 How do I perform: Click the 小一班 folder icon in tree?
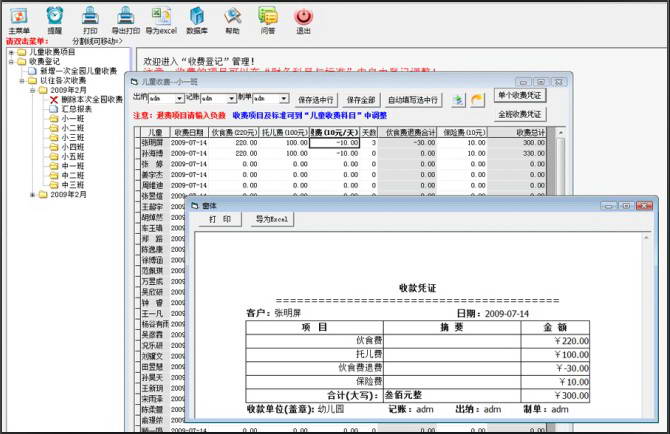pyautogui.click(x=54, y=118)
